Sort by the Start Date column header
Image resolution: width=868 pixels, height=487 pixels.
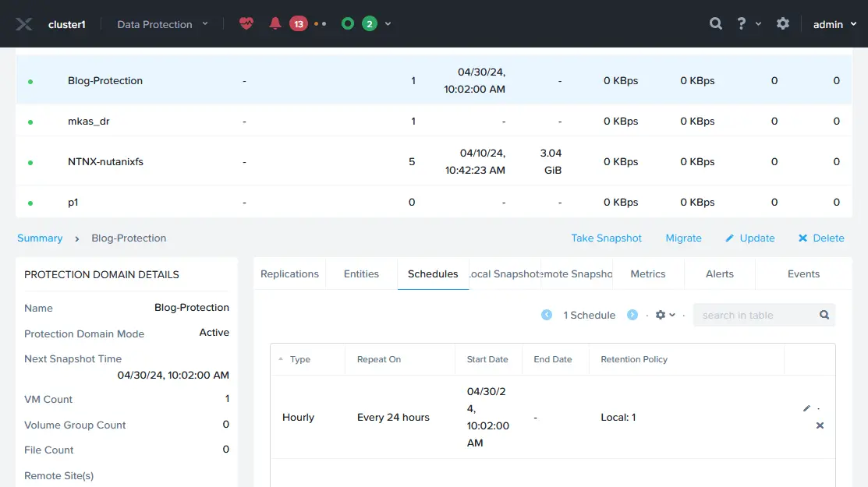click(x=487, y=359)
